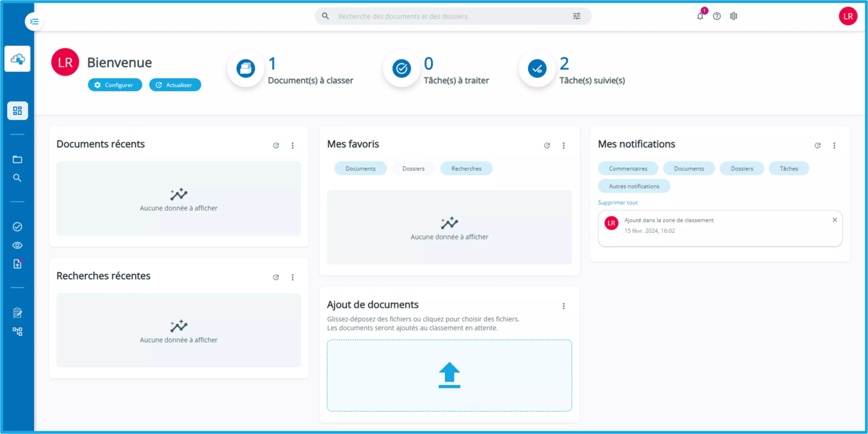Click the Actualiser button
Viewport: 868px width, 434px height.
[175, 85]
